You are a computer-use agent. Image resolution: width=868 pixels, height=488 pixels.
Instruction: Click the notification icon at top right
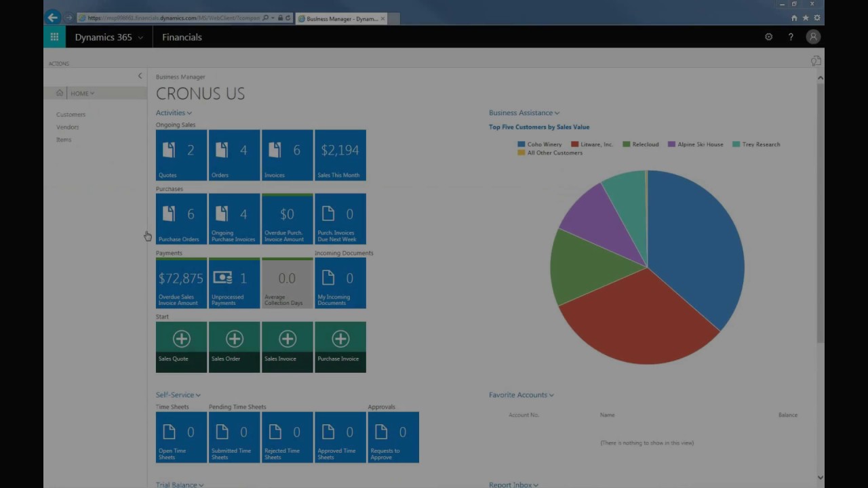(x=816, y=61)
